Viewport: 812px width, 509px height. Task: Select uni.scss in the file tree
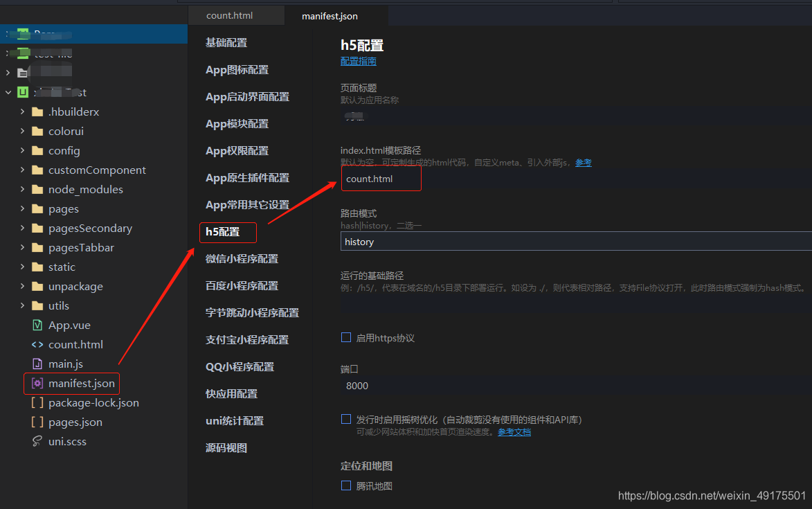pyautogui.click(x=67, y=442)
